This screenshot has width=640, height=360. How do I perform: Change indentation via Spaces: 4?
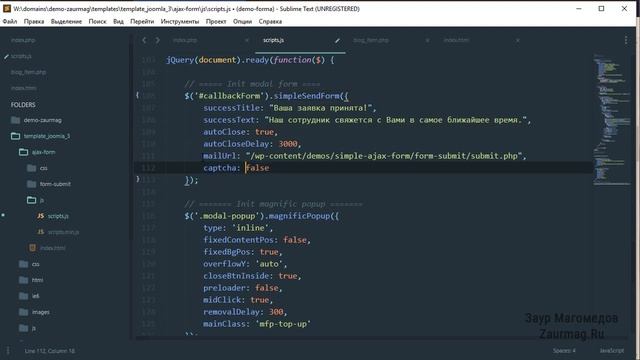pyautogui.click(x=564, y=351)
